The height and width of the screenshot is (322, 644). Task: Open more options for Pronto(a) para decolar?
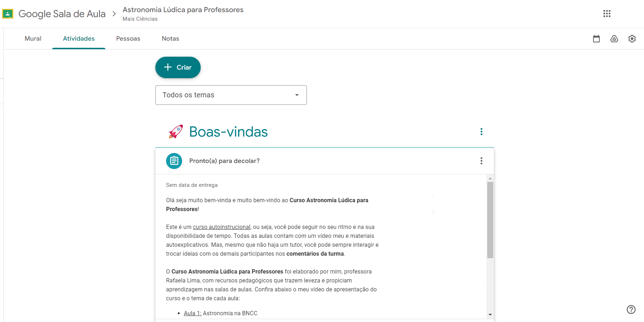click(x=481, y=161)
